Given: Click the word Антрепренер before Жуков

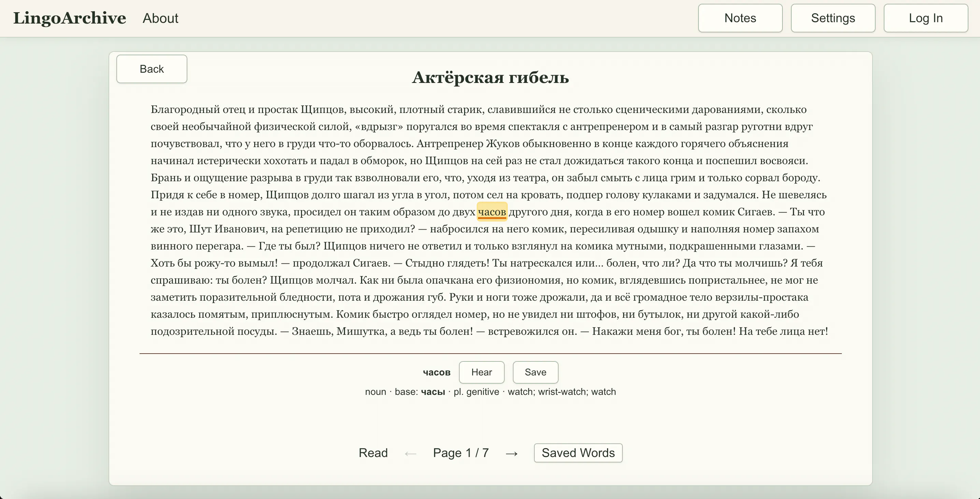Looking at the screenshot, I should [450, 144].
